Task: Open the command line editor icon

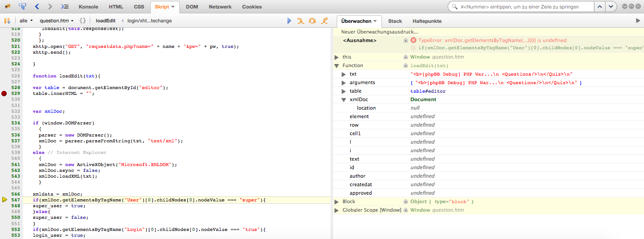Action: click(65, 7)
